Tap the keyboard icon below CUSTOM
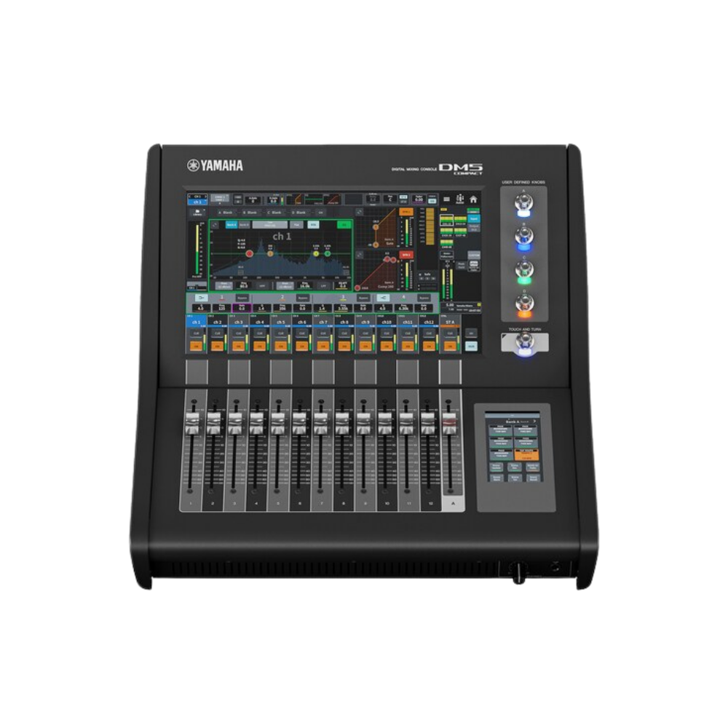The image size is (728, 728). click(474, 264)
